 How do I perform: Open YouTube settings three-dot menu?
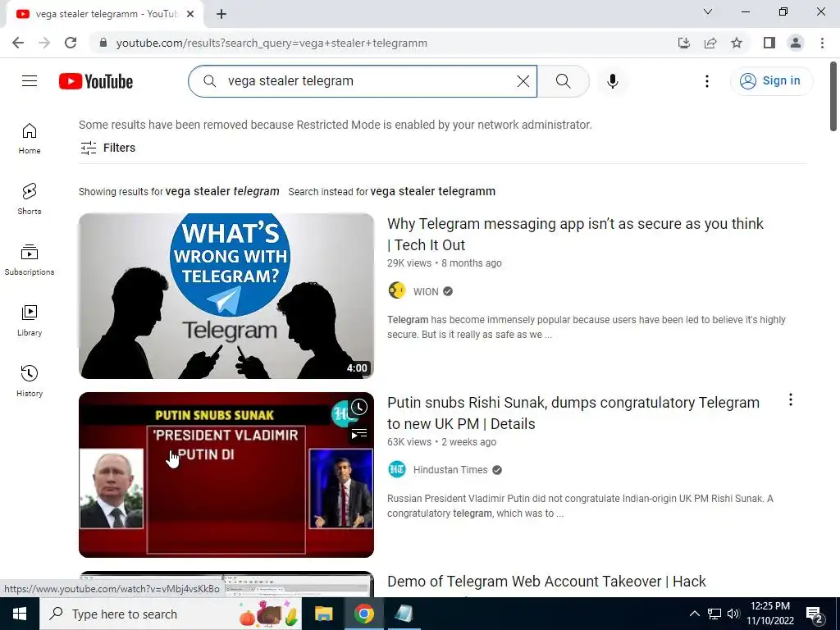706,81
